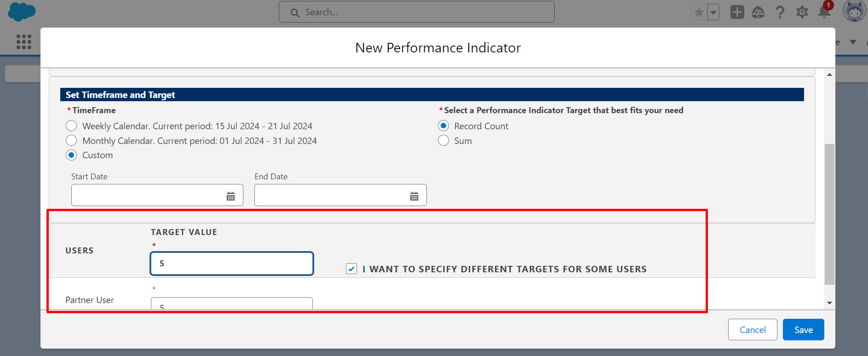Click the scroll down arrow in dialog
The image size is (868, 356).
[829, 303]
